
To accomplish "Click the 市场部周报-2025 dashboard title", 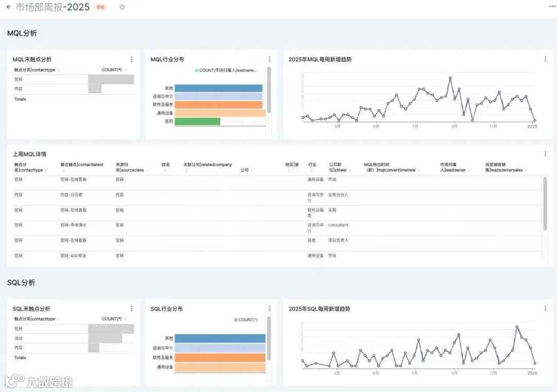I will coord(53,7).
